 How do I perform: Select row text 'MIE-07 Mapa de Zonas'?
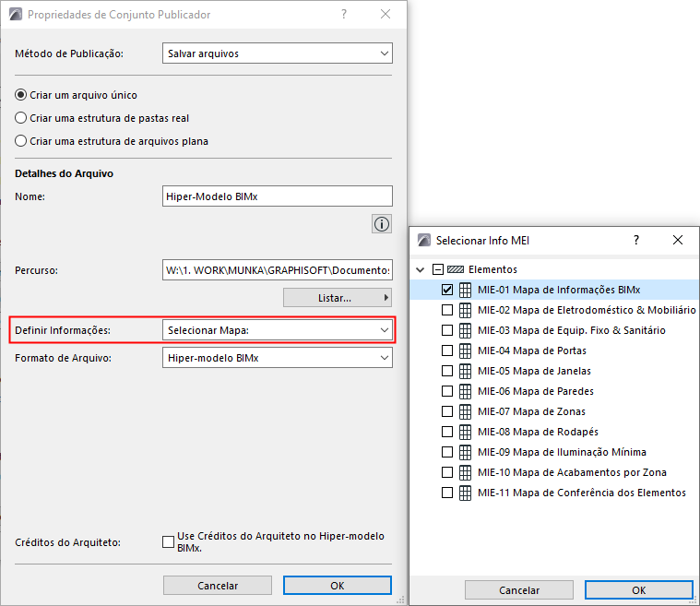pyautogui.click(x=531, y=411)
